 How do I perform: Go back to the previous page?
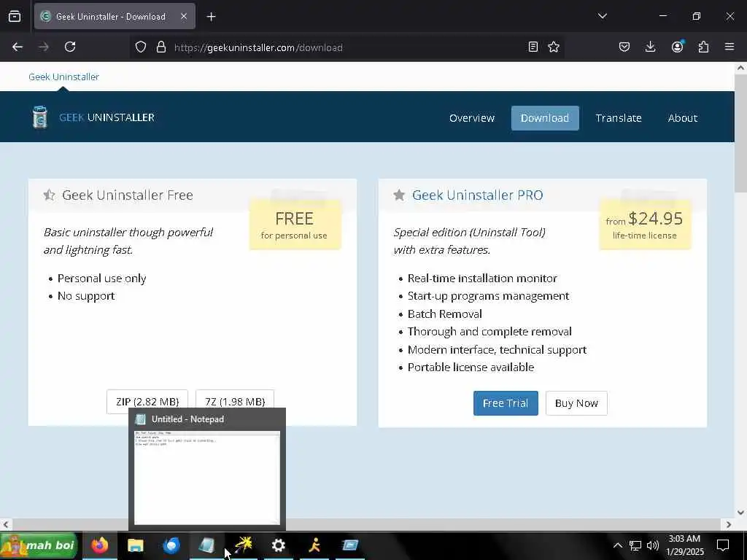(18, 47)
